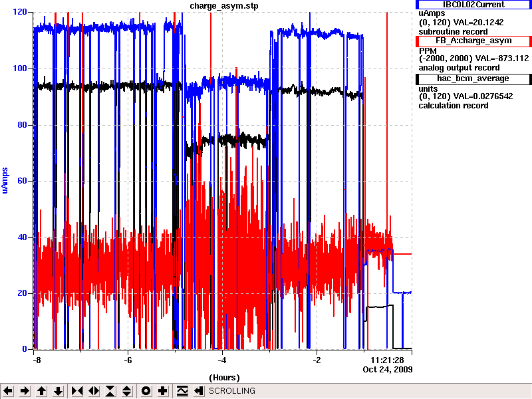Click the SCROLLING status text
The height and width of the screenshot is (399, 532).
tap(231, 391)
